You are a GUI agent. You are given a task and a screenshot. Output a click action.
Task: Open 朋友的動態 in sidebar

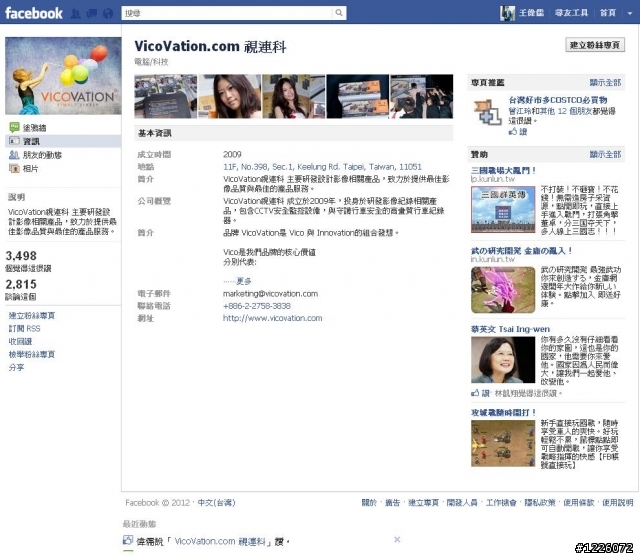pos(42,155)
